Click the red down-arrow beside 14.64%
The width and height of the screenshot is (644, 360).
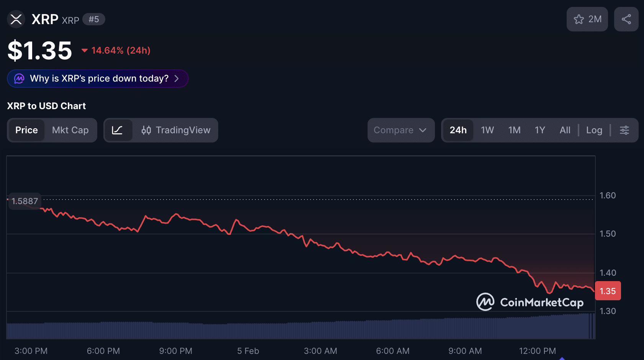point(85,50)
